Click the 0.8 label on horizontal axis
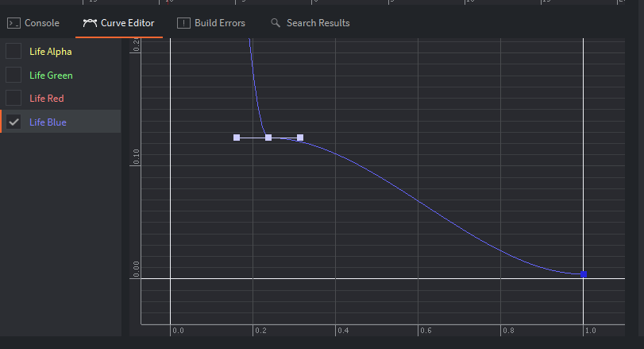The image size is (644, 349). pos(508,331)
